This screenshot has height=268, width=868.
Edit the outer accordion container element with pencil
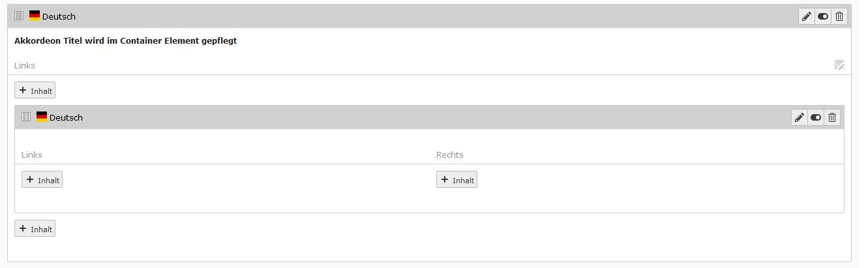(x=807, y=16)
